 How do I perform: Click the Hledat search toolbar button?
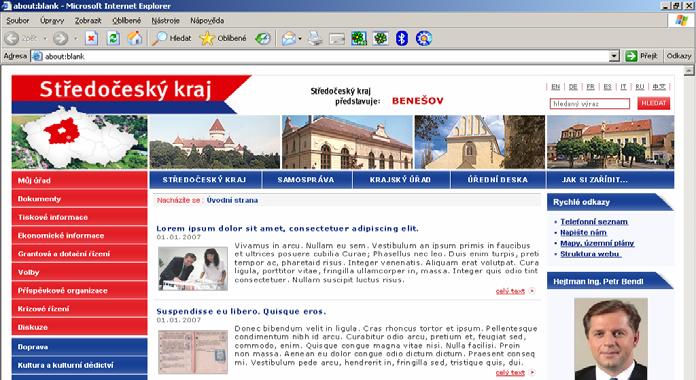(171, 39)
